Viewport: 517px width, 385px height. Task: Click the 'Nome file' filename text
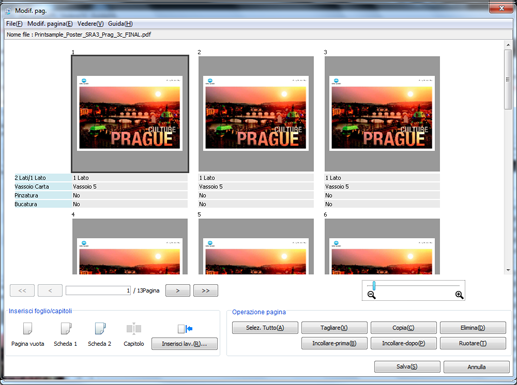(x=79, y=34)
